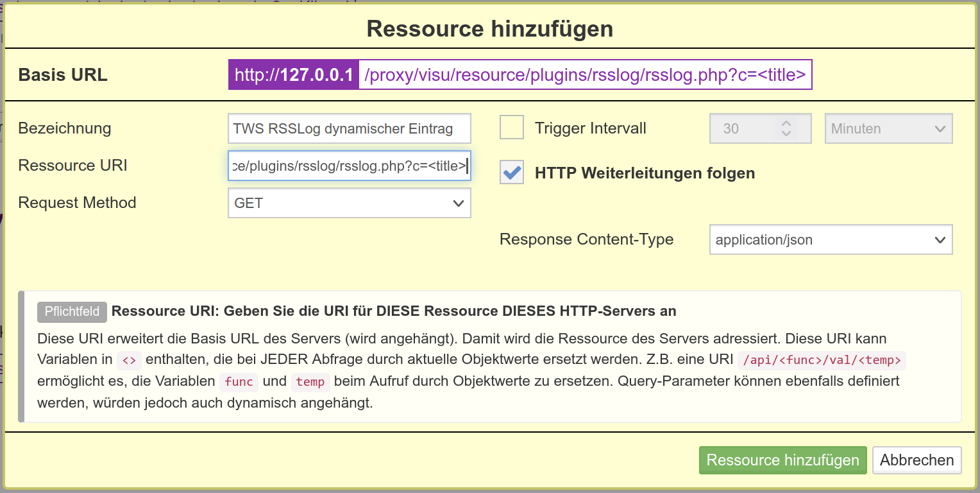Increase interval with stepper up arrow

click(786, 123)
